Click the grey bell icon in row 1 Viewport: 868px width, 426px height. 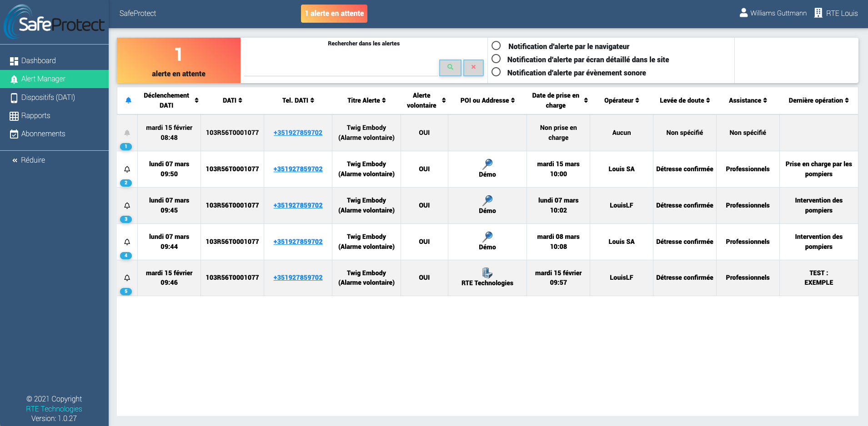click(127, 133)
